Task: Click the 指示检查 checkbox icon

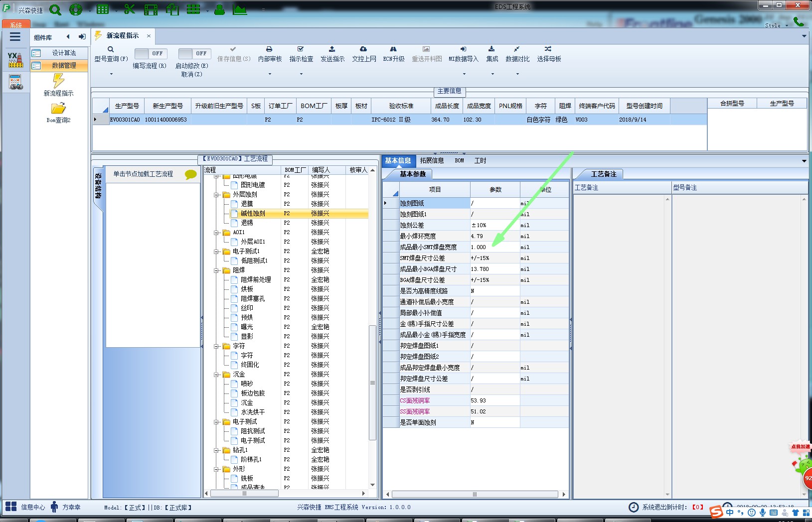Action: click(x=301, y=49)
